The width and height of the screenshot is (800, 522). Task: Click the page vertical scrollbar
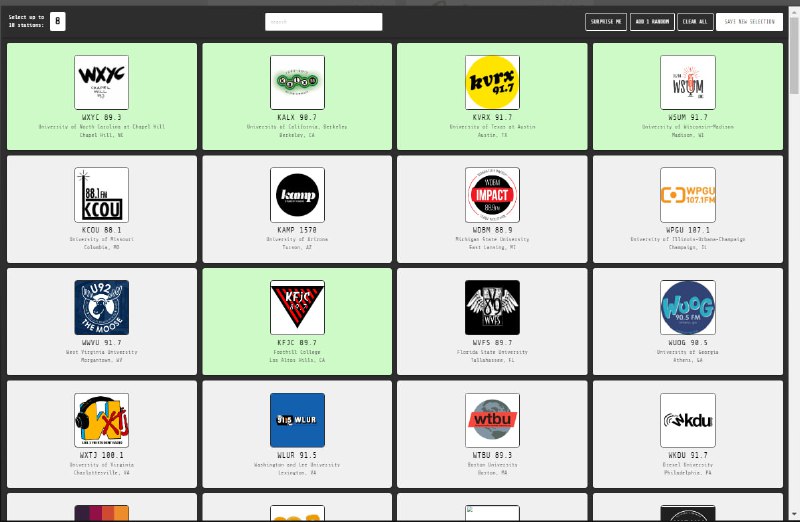coord(794,250)
